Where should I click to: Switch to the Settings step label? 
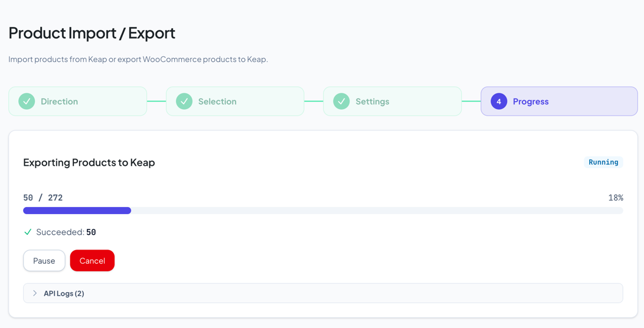point(372,101)
